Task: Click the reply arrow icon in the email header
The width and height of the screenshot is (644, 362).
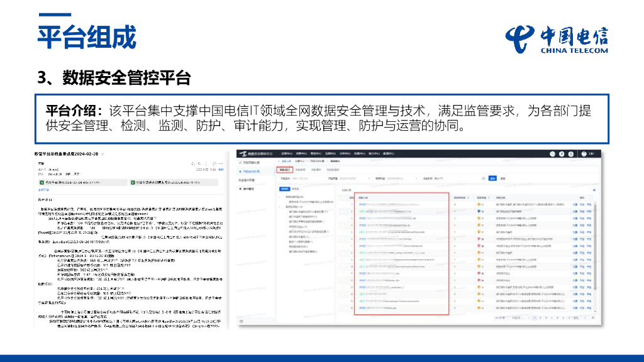Action: pyautogui.click(x=192, y=163)
